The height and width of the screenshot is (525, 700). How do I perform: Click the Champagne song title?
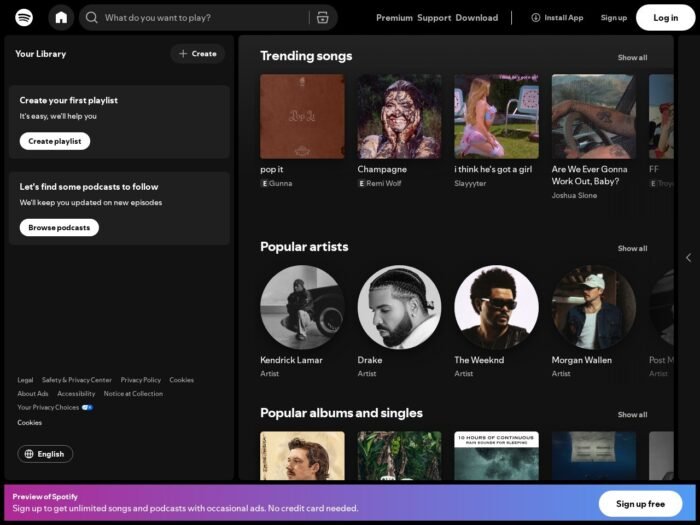point(382,169)
